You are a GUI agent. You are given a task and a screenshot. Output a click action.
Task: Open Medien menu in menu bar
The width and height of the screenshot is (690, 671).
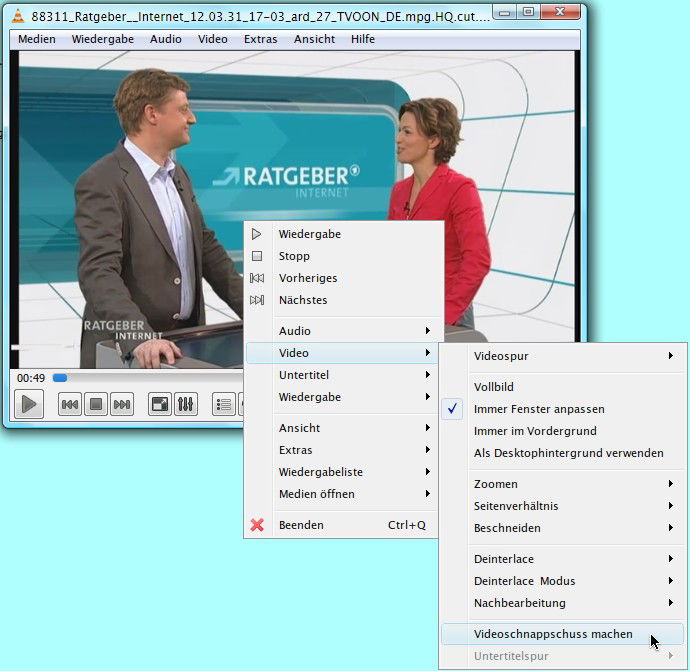37,39
